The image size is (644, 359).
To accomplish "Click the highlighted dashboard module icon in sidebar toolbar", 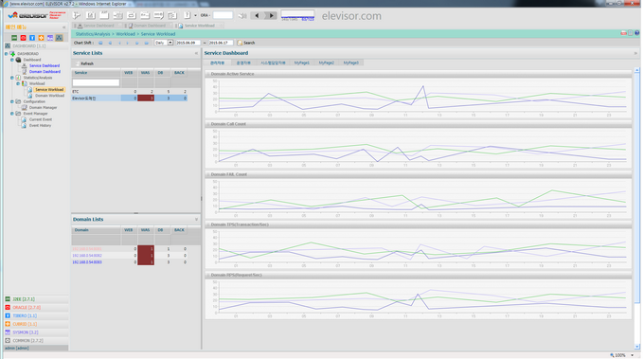I will coord(59,38).
